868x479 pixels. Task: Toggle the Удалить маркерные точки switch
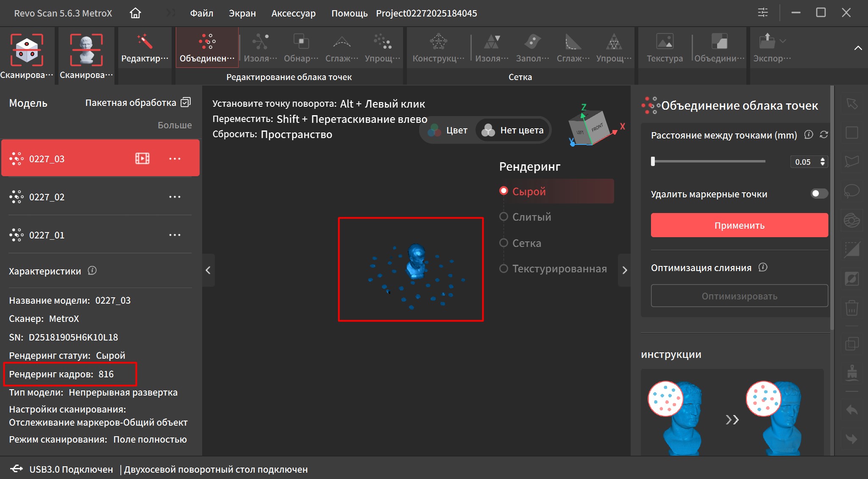click(x=819, y=194)
